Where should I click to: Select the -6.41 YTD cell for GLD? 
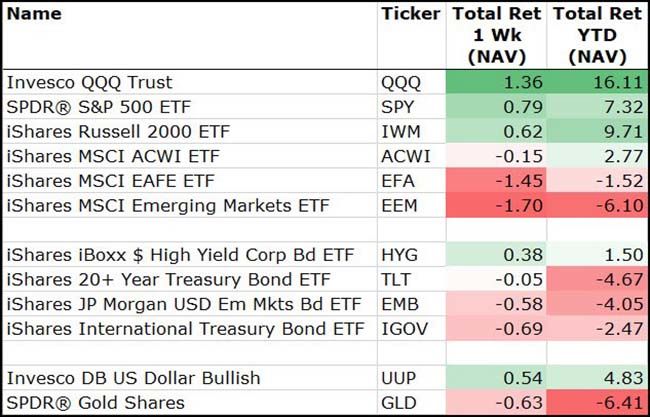(597, 401)
